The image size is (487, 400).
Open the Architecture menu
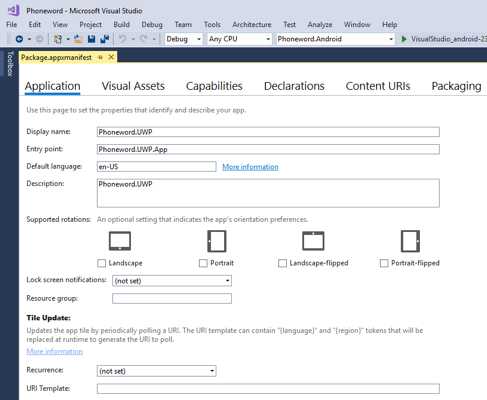tap(252, 25)
